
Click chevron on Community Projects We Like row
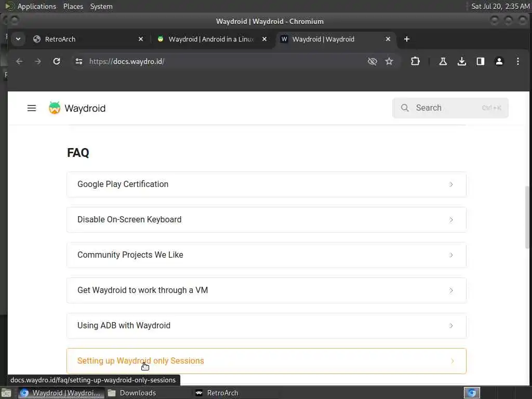451,255
